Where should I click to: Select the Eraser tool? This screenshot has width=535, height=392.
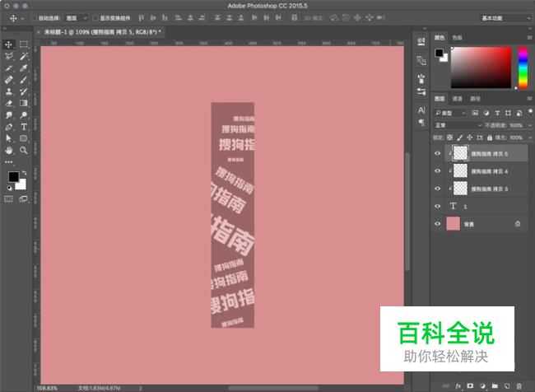click(8, 103)
